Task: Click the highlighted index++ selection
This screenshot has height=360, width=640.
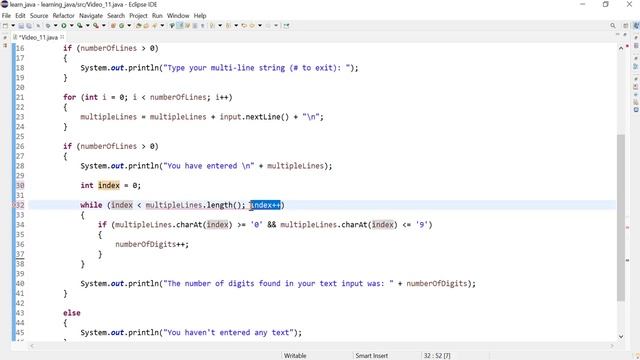Action: pos(265,205)
